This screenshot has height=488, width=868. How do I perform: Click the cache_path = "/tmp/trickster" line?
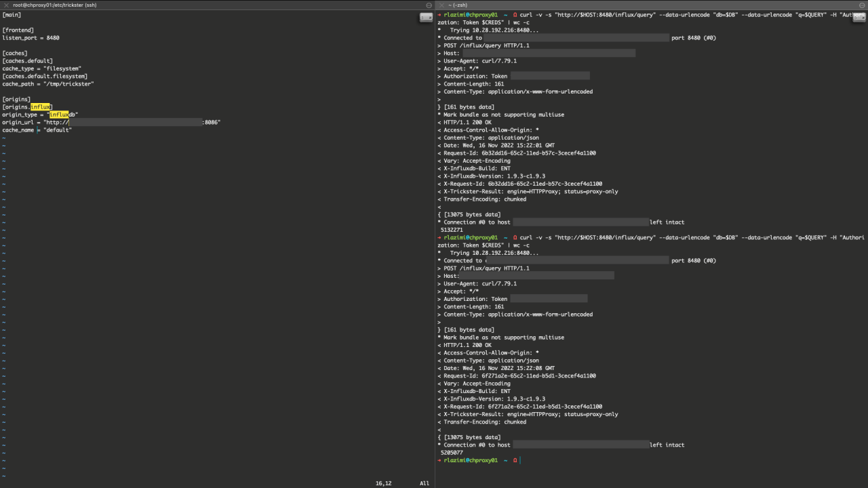coord(48,84)
